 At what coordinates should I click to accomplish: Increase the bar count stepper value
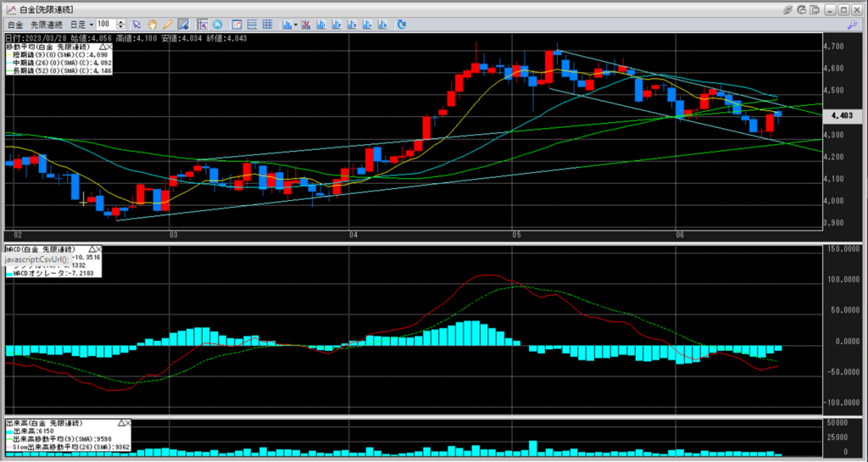(121, 22)
